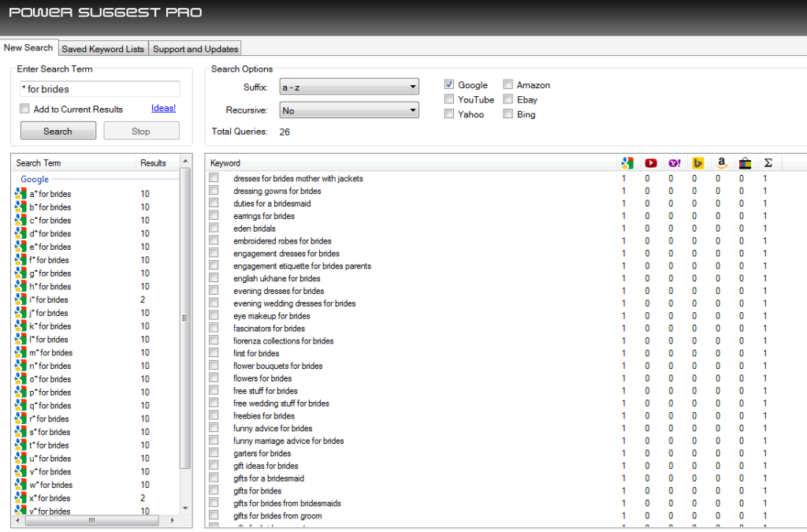Viewport: 807px width, 532px height.
Task: Tick checkbox for 'gifts for brides' keyword
Action: pos(214,490)
